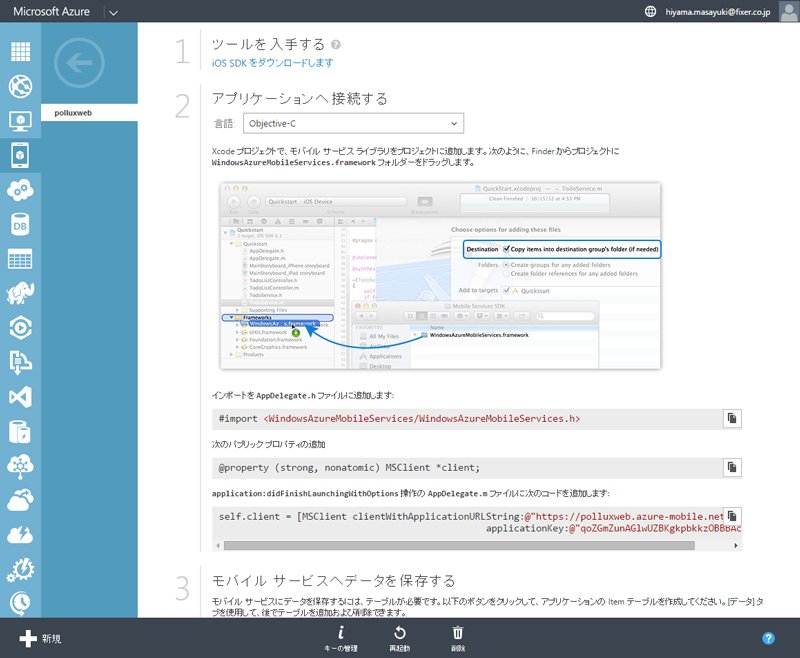Select the polluxweb service item
The image size is (800, 658).
(89, 113)
